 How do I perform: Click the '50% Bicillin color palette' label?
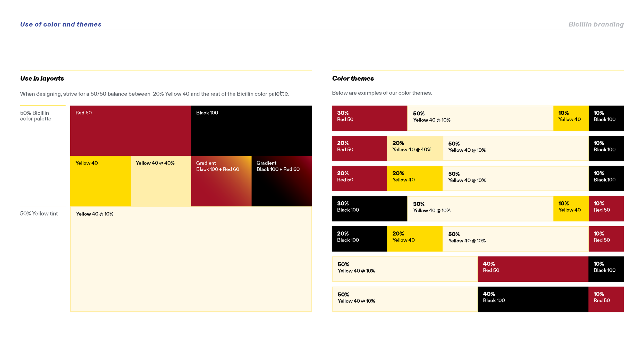pyautogui.click(x=36, y=116)
